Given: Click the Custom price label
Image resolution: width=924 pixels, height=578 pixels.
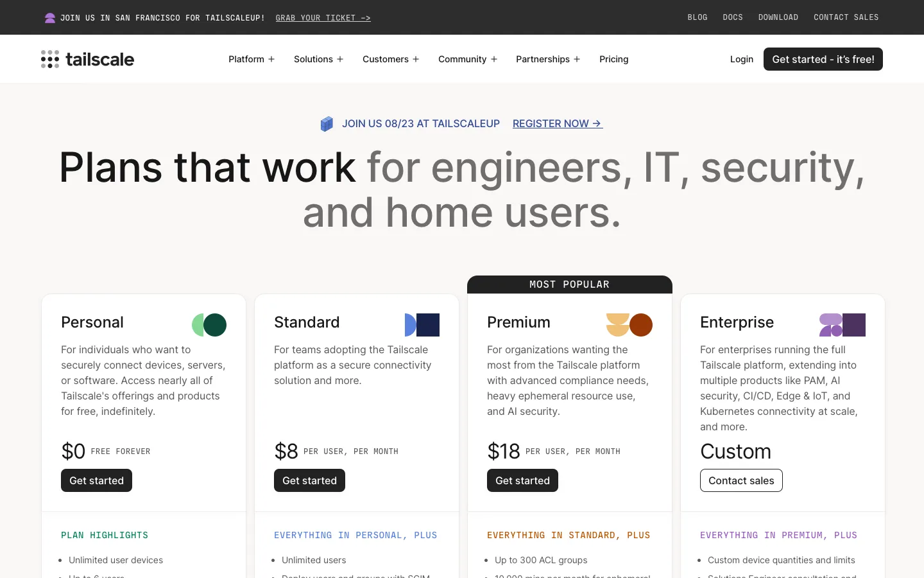Looking at the screenshot, I should 735,451.
